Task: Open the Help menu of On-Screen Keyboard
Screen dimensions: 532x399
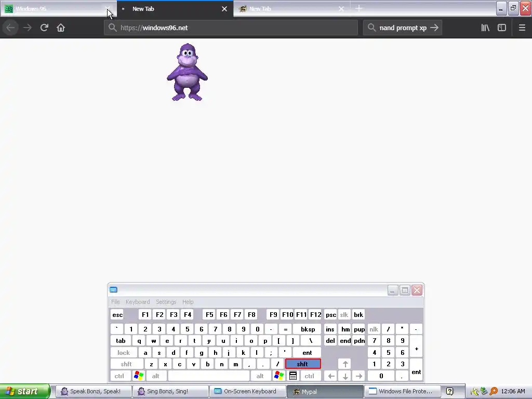Action: pos(188,302)
